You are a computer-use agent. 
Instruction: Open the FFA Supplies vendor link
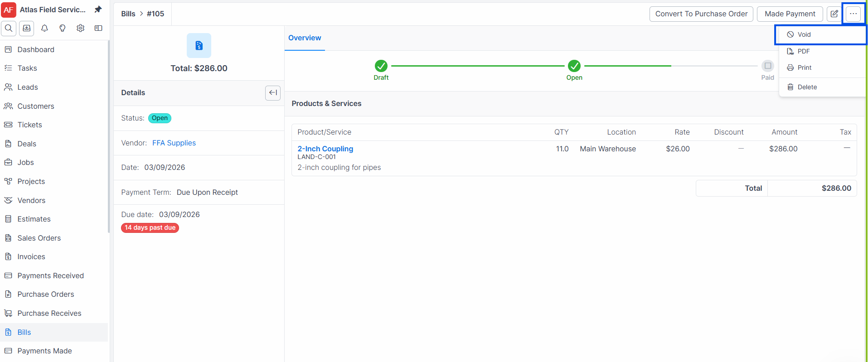pos(174,143)
